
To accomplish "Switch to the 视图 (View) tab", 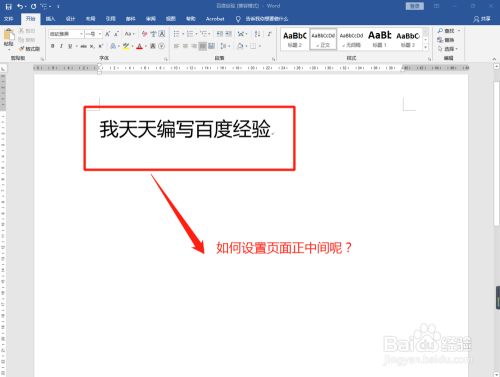I will pyautogui.click(x=171, y=19).
